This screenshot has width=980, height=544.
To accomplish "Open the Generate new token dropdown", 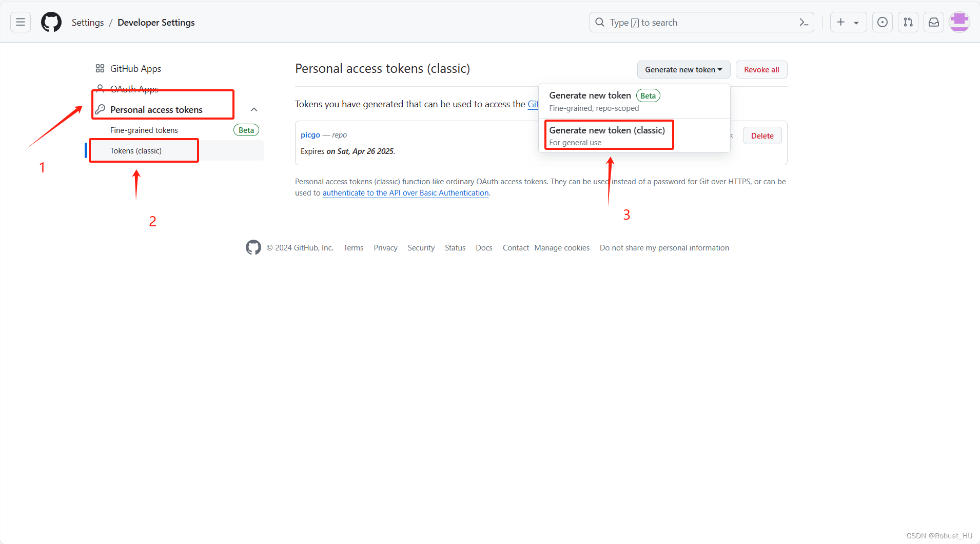I will click(x=683, y=69).
